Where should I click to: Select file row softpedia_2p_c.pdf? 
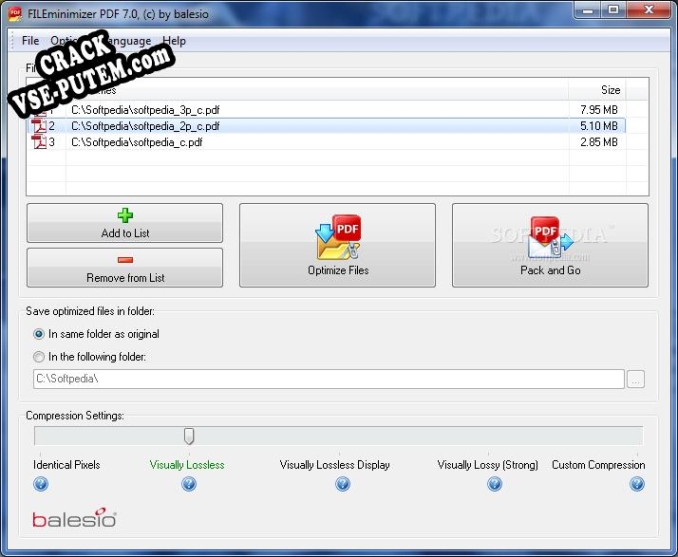(x=326, y=126)
